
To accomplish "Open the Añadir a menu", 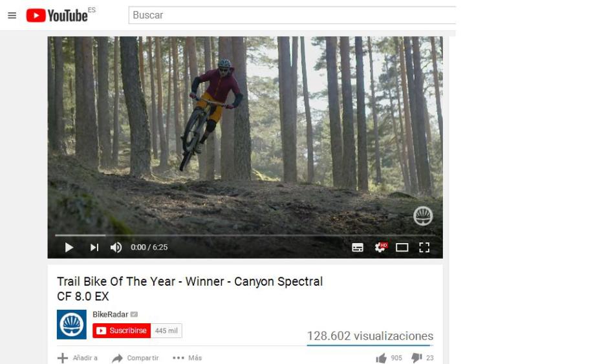I will point(78,358).
